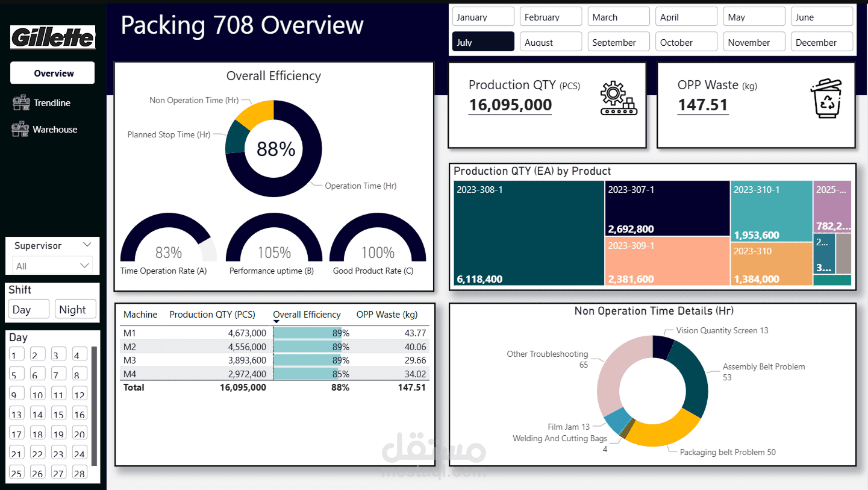The width and height of the screenshot is (868, 490).
Task: Click the Overview navigation button
Action: (52, 72)
